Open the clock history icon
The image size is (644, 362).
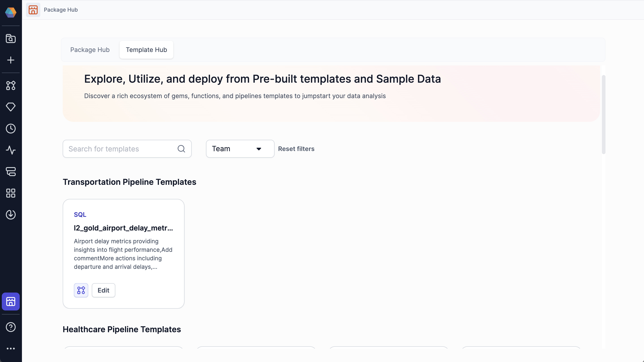click(x=11, y=129)
